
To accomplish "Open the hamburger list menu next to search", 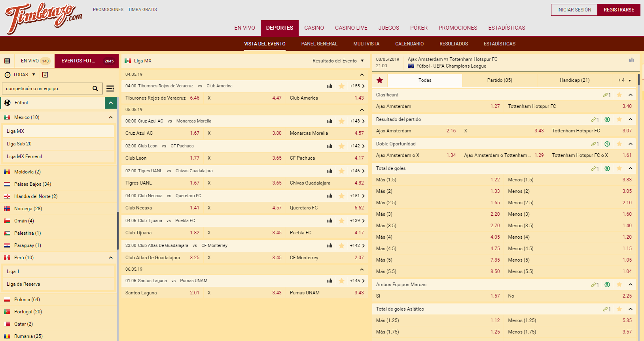I will pos(110,89).
